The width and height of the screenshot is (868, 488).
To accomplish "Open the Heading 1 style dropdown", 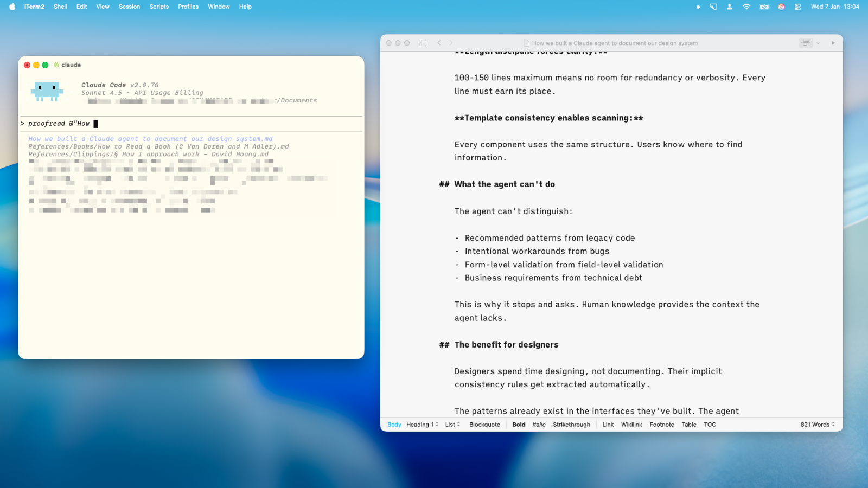I will pyautogui.click(x=422, y=425).
